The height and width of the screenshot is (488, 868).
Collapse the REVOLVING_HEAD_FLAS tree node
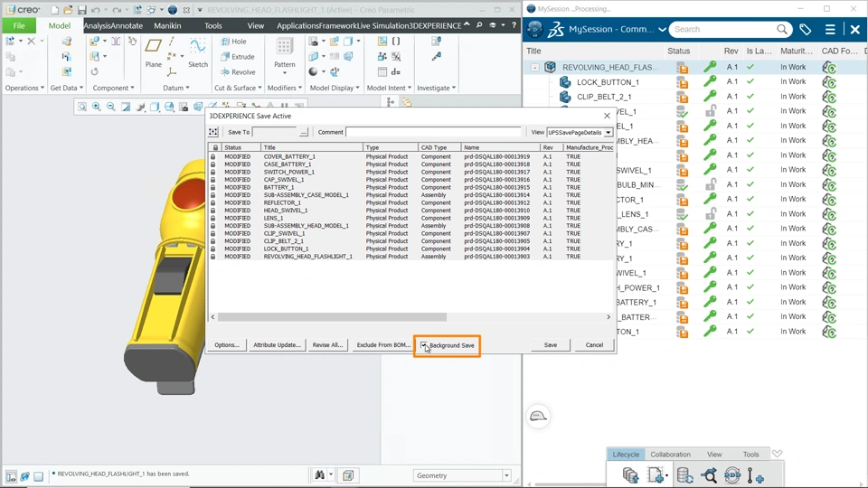point(534,68)
